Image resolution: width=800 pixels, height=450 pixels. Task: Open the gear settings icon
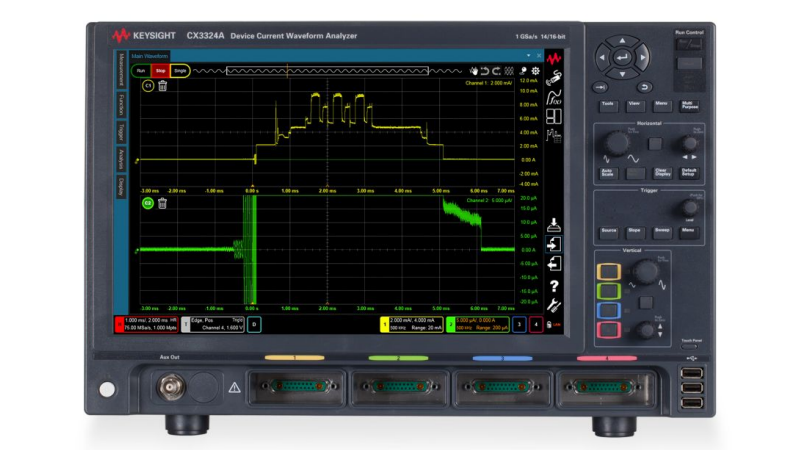[535, 71]
